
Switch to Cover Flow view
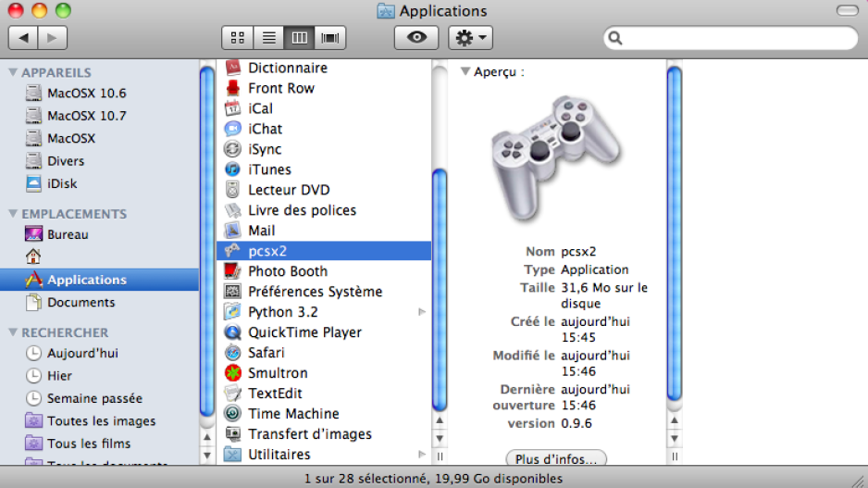[329, 38]
